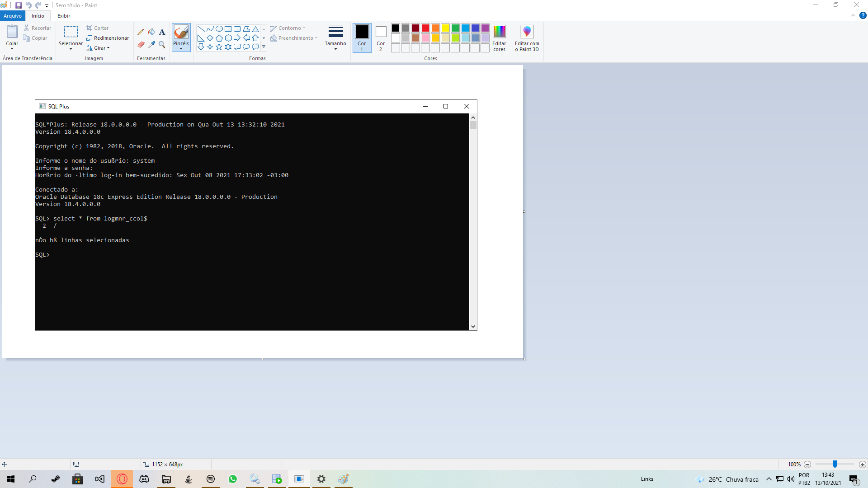Click the weather 26°C Chuva fraca widget
Screen dimensions: 868x488
tap(727, 479)
